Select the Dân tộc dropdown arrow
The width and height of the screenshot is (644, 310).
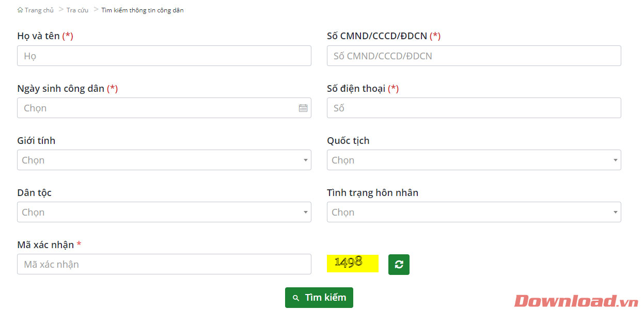(305, 212)
